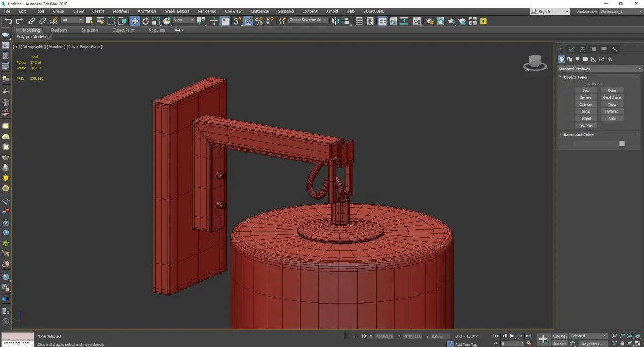This screenshot has width=644, height=347.
Task: Open the Modify panel tab
Action: (572, 49)
